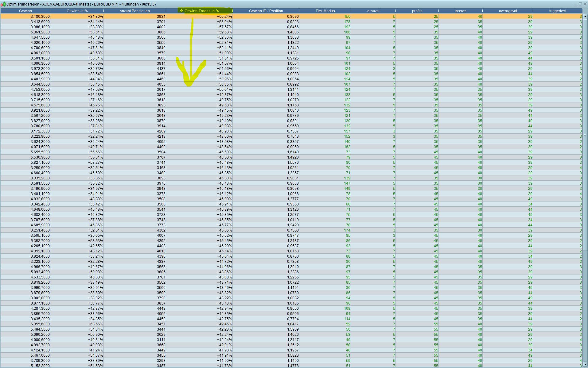Select the row with Gewinn 4.647,5000

click(291, 37)
